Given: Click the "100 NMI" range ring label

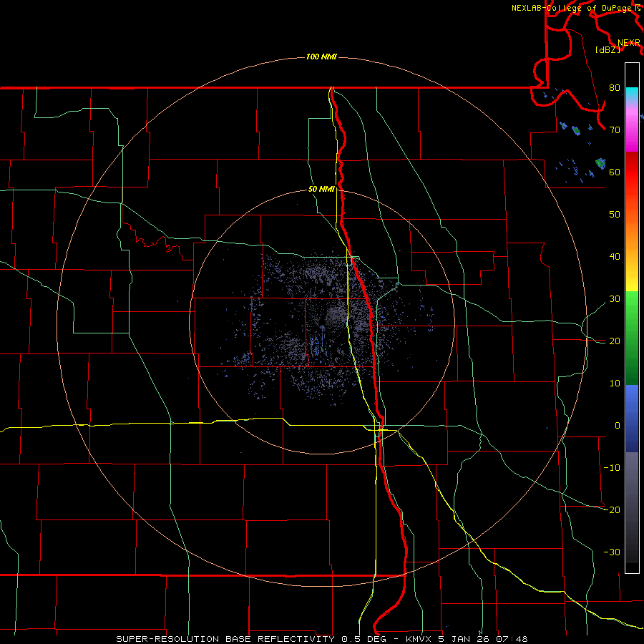Looking at the screenshot, I should [x=321, y=57].
